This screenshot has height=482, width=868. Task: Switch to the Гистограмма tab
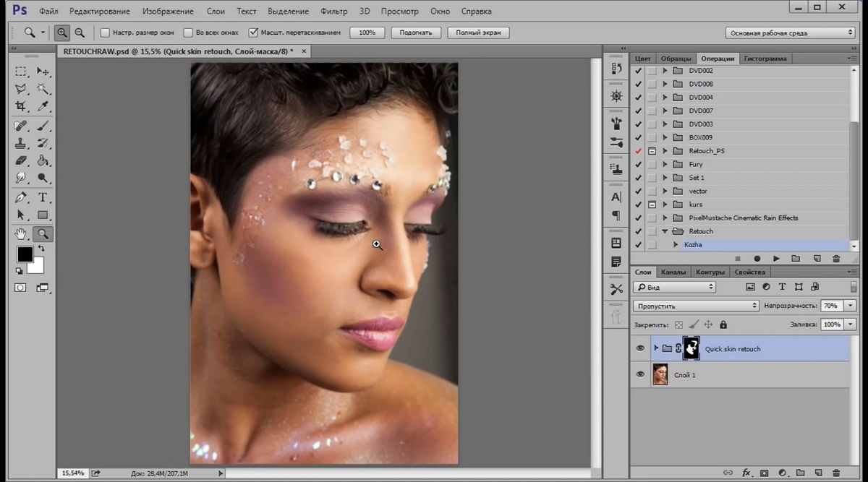pyautogui.click(x=765, y=59)
